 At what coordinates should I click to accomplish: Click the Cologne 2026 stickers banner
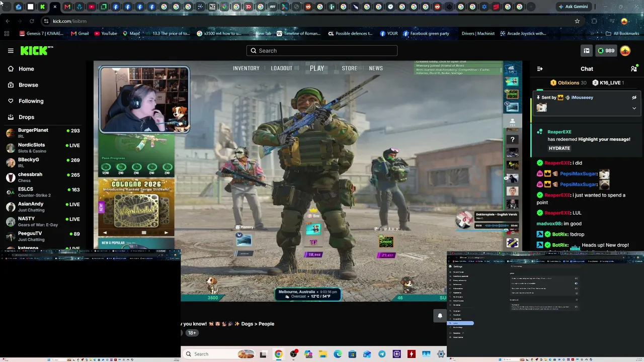[x=136, y=208]
